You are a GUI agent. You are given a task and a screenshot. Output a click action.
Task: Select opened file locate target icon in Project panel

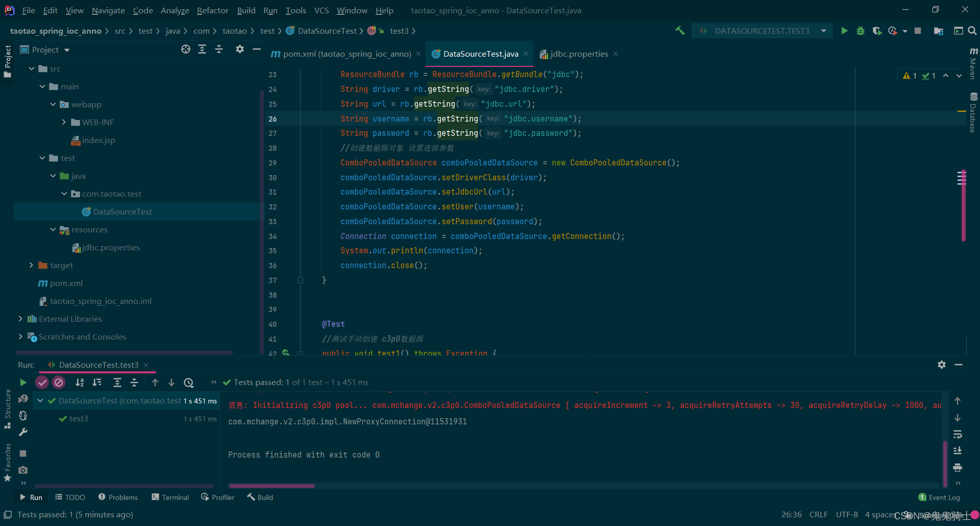tap(186, 49)
